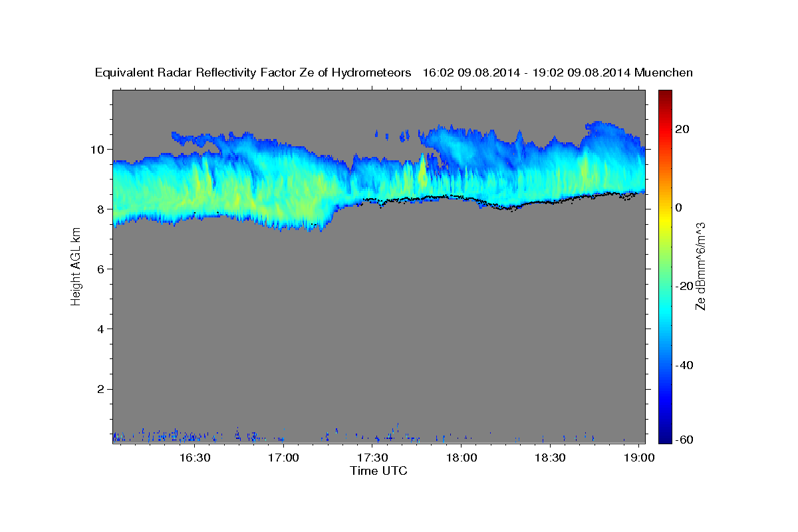
Task: Click the colorbar value 20
Action: pos(682,129)
